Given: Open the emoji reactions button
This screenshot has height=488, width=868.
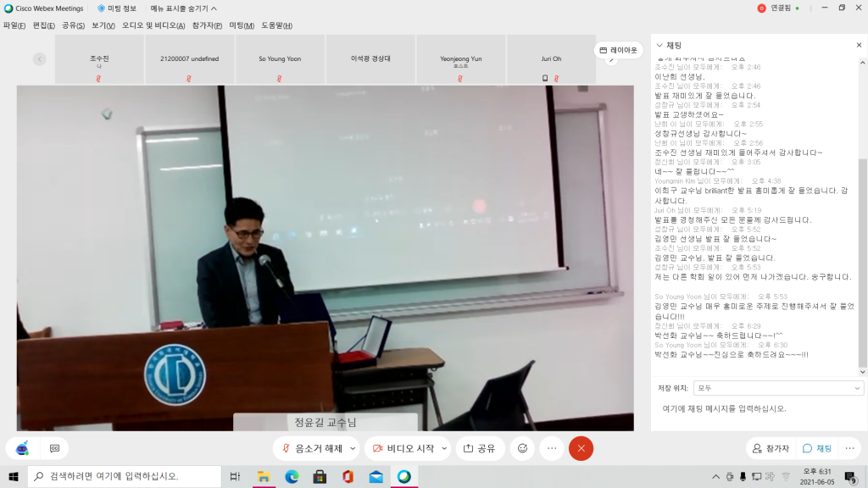Looking at the screenshot, I should (x=522, y=448).
